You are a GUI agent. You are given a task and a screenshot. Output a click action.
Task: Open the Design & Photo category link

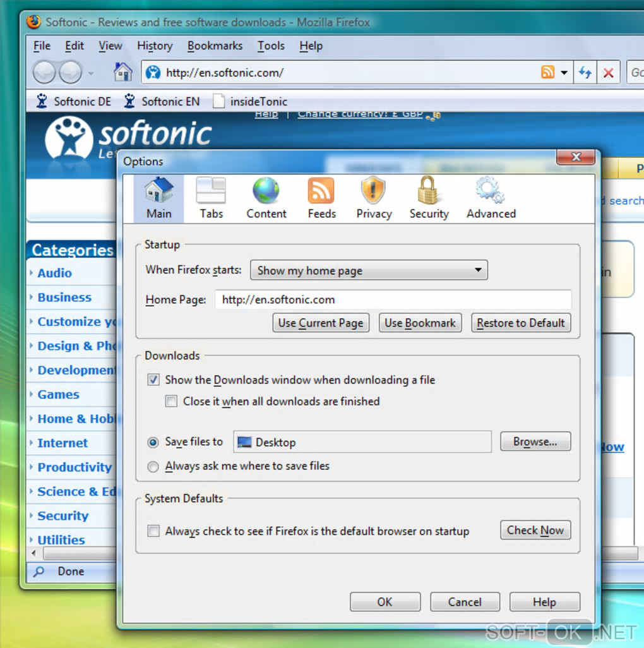(x=77, y=346)
